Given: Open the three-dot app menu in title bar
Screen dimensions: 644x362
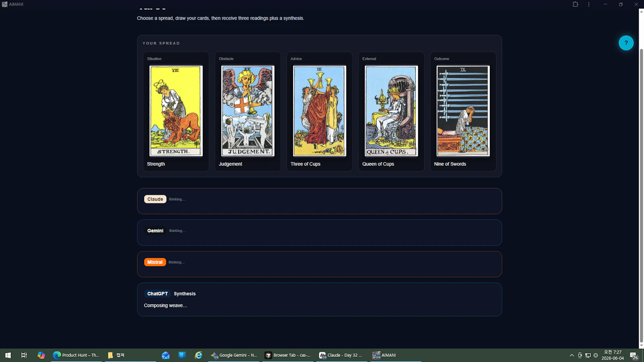Looking at the screenshot, I should pyautogui.click(x=589, y=4).
